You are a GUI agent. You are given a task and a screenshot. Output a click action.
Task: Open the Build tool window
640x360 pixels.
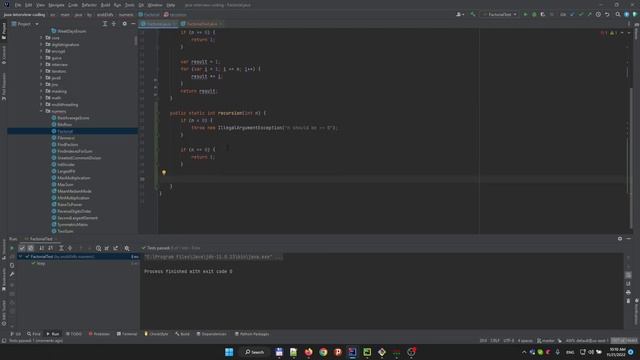[x=182, y=334]
